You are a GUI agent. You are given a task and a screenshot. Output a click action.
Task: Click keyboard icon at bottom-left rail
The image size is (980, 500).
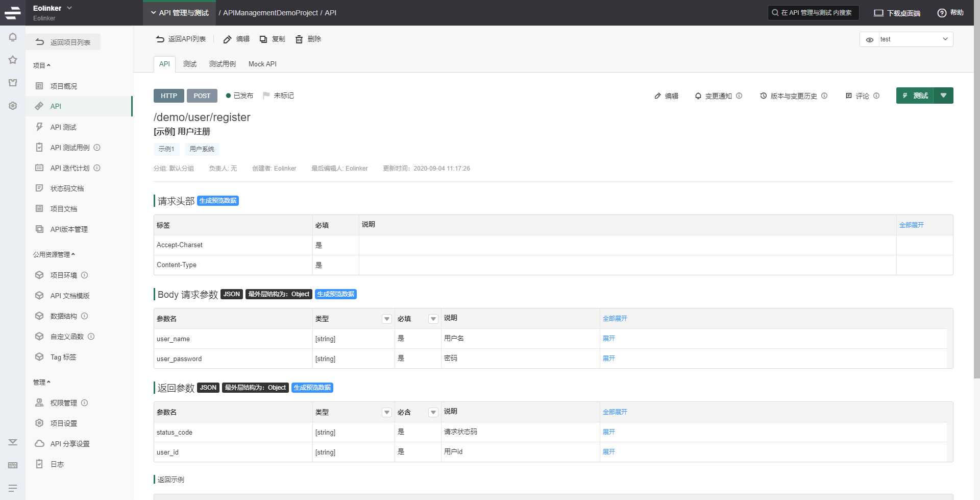pyautogui.click(x=13, y=465)
